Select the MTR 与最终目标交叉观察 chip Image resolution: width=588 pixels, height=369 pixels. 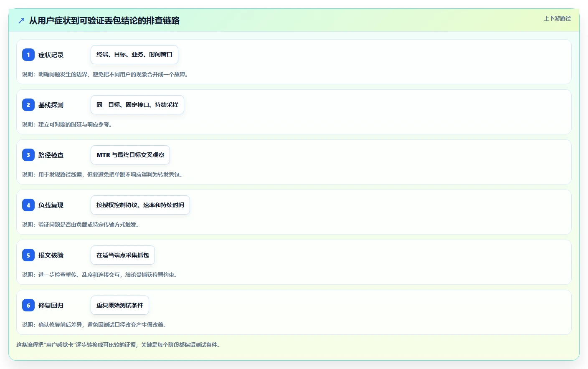tap(130, 155)
